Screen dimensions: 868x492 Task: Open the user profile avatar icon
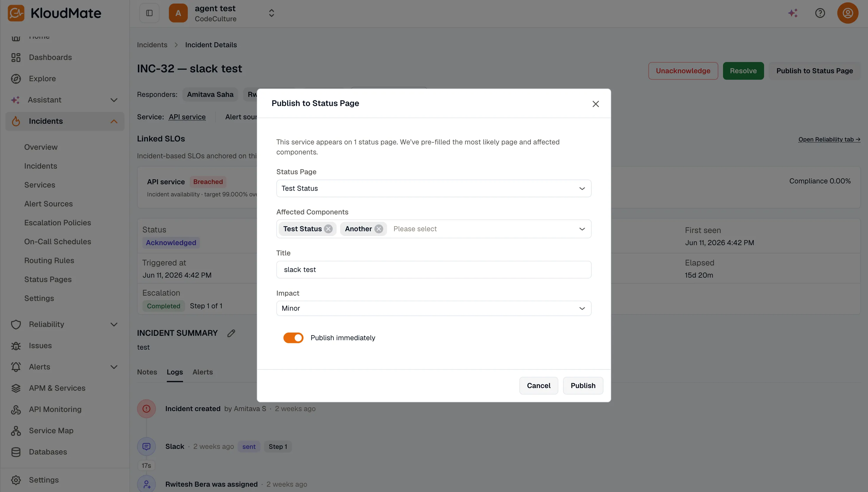847,13
